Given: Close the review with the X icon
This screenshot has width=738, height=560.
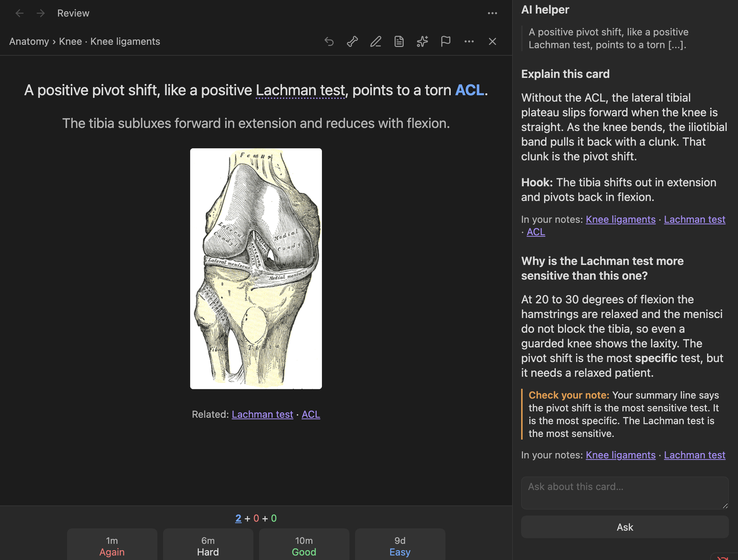Looking at the screenshot, I should (x=492, y=41).
